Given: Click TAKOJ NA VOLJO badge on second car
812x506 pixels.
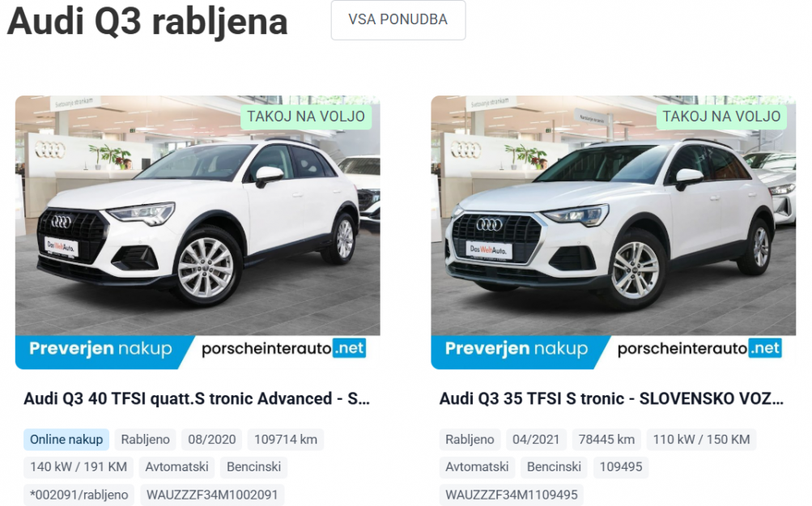Looking at the screenshot, I should pos(721,117).
